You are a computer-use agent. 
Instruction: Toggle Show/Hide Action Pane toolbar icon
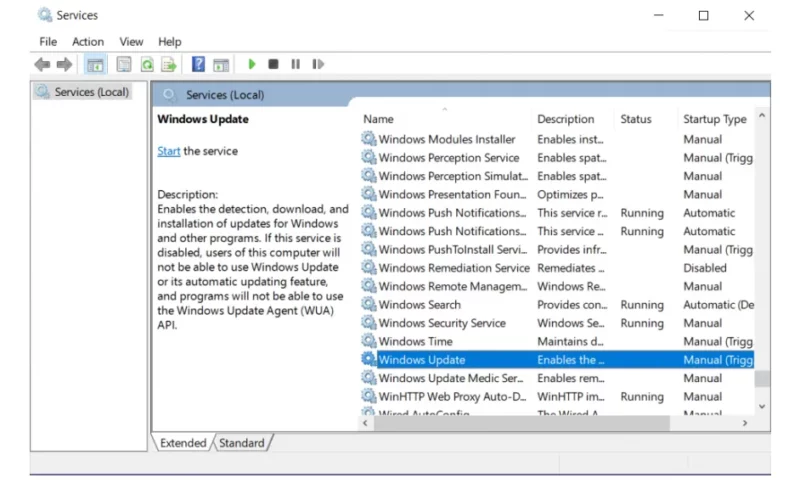coord(221,65)
